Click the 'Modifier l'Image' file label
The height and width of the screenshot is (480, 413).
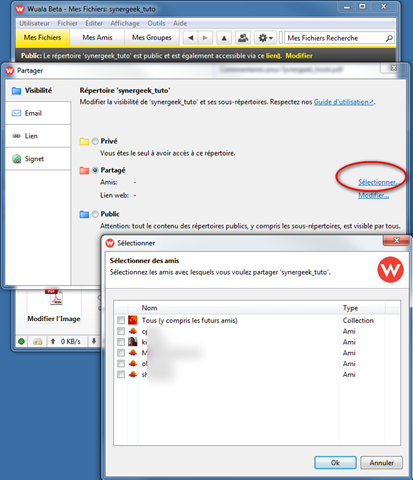point(54,319)
